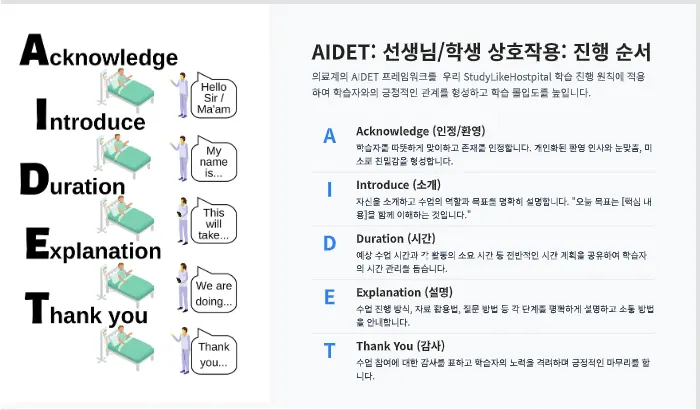700x410 pixels.
Task: Click the blue letter T icon
Action: [329, 351]
